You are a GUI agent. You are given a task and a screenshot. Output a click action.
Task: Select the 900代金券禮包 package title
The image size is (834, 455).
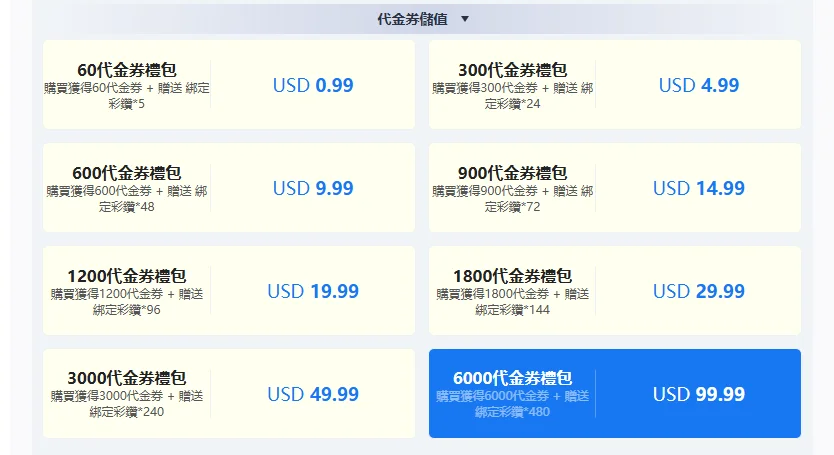point(512,173)
